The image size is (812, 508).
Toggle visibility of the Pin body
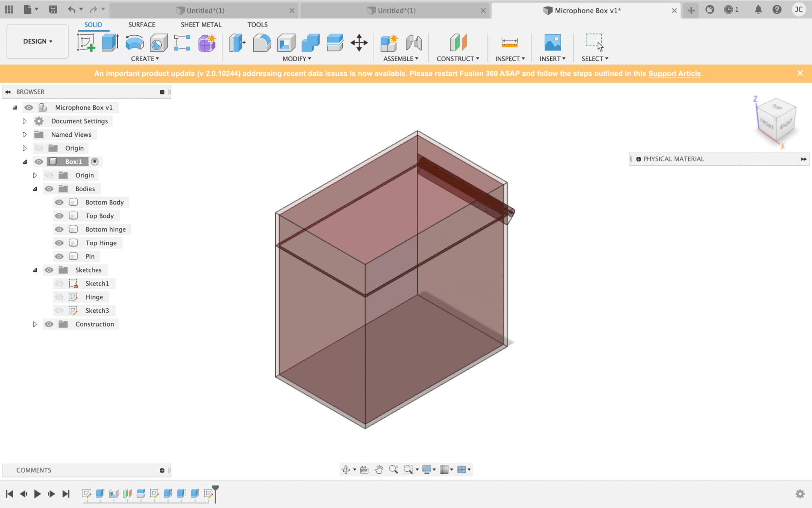pos(59,256)
